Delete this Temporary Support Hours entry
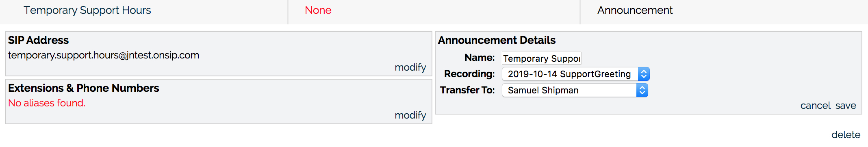Screen dimensions: 868x147 [x=846, y=134]
